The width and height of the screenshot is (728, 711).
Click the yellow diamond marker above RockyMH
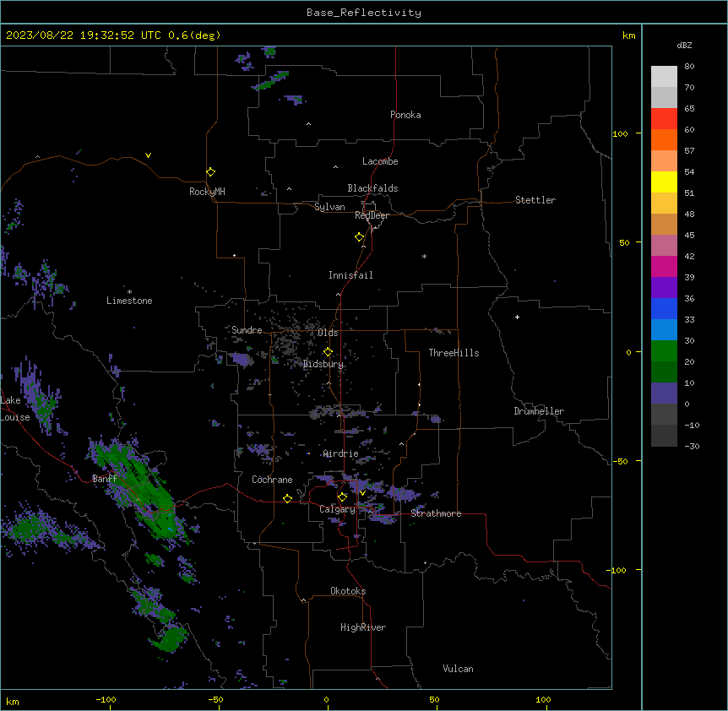pyautogui.click(x=211, y=172)
